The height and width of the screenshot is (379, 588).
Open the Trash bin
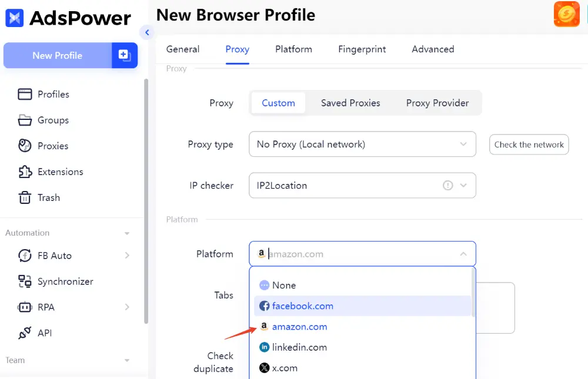pyautogui.click(x=39, y=197)
